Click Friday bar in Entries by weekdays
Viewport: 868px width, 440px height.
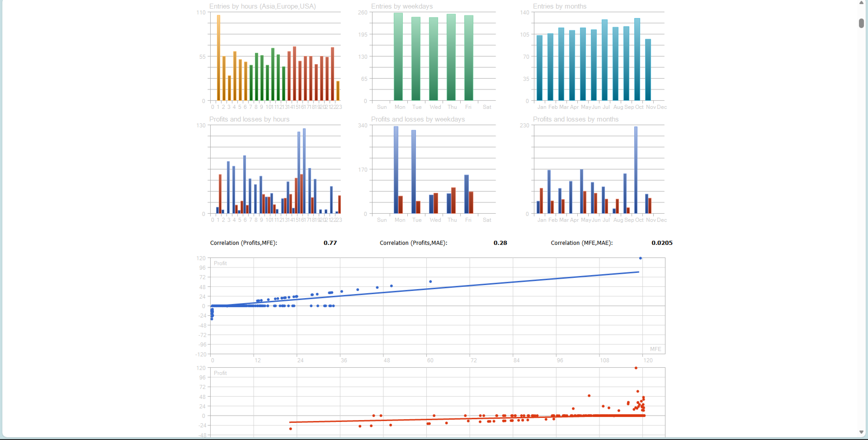469,58
